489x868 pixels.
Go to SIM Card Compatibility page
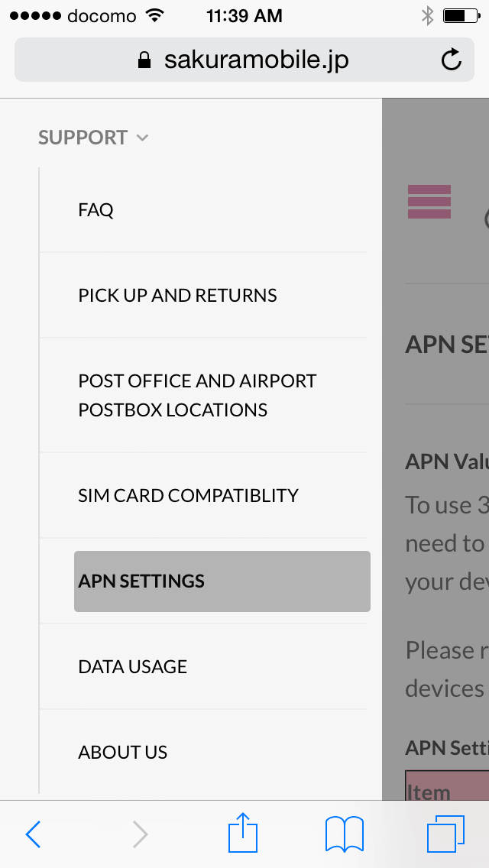coord(188,495)
